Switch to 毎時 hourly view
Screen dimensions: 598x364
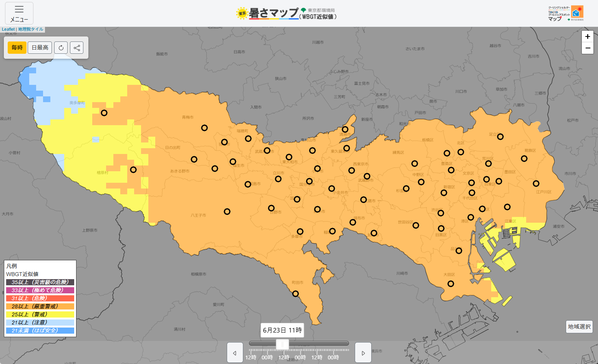[x=17, y=48]
